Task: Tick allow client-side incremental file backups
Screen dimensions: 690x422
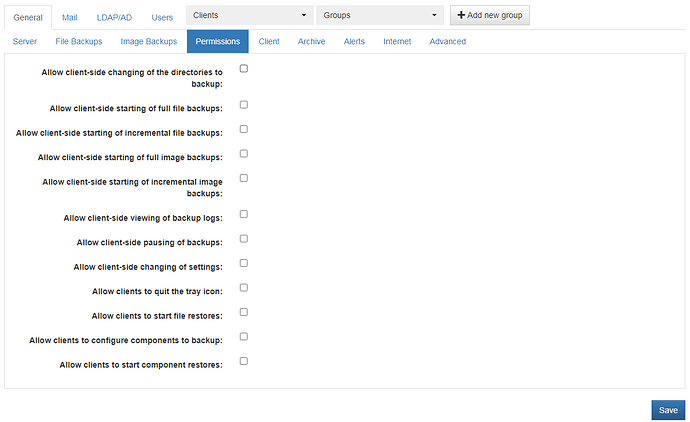Action: tap(244, 129)
